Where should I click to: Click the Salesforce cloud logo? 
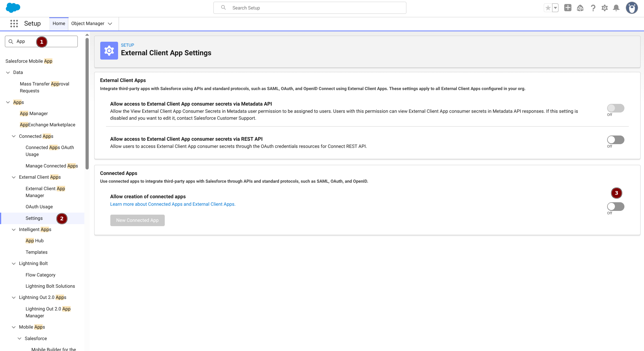[13, 8]
